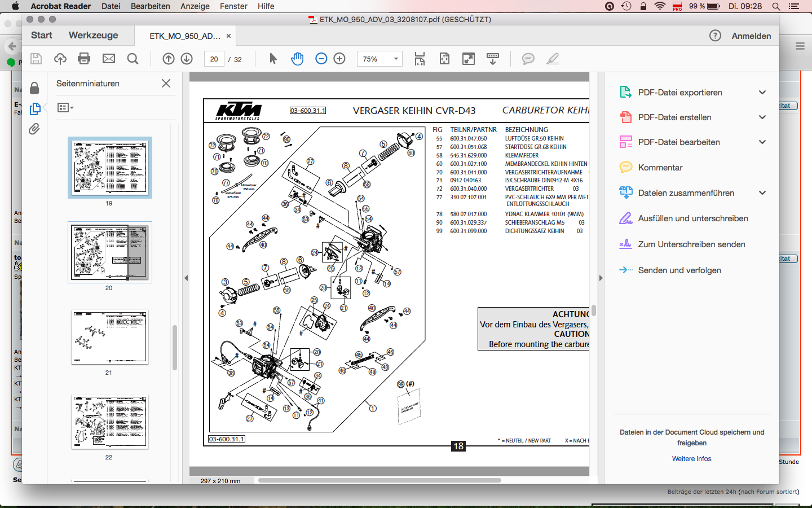Open the Anzeige menu
This screenshot has width=812, height=508.
(x=195, y=6)
